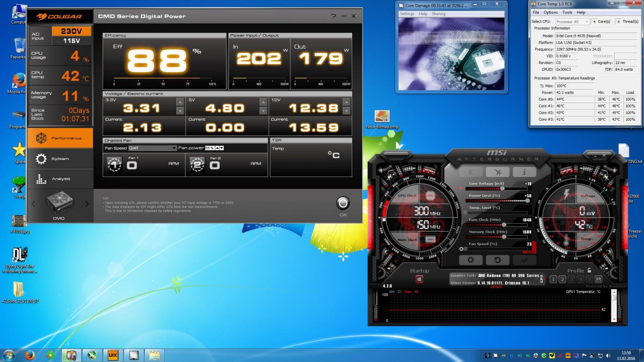Open UIX app in taskbar
Image resolution: width=644 pixels, height=362 pixels.
(113, 355)
